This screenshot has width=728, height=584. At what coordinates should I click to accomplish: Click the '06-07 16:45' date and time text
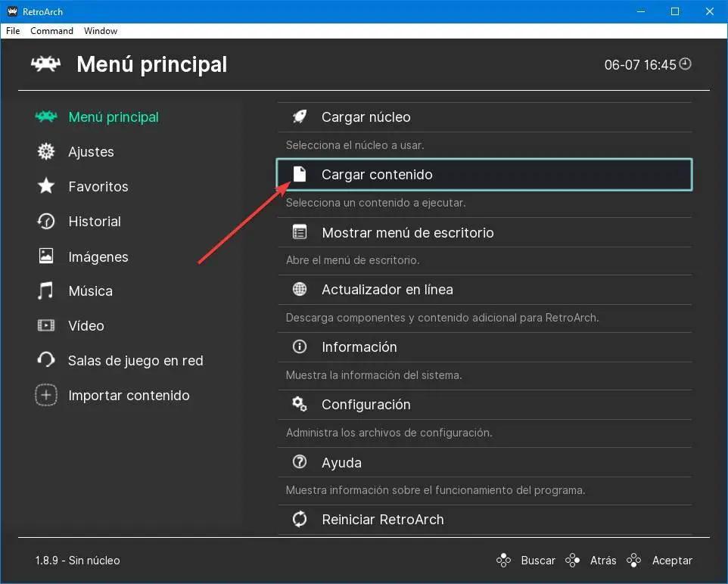[x=639, y=64]
